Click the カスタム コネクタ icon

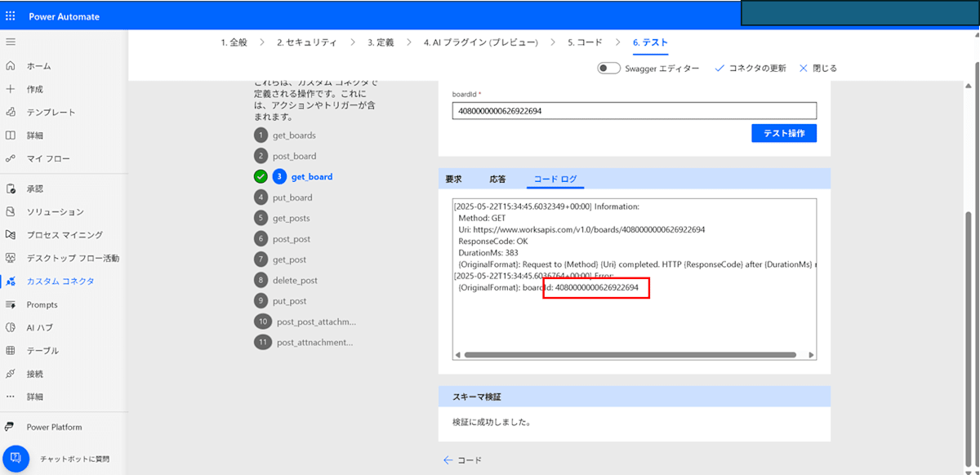tap(11, 281)
